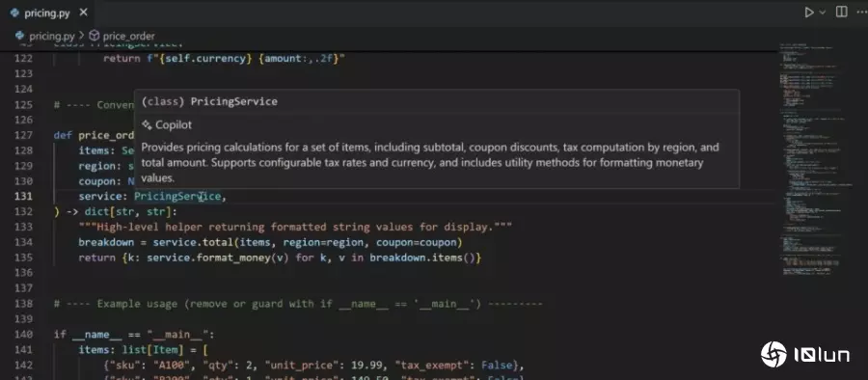Open the editor More Actions ellipsis
Viewport: 868px width, 380px height.
[x=861, y=13]
